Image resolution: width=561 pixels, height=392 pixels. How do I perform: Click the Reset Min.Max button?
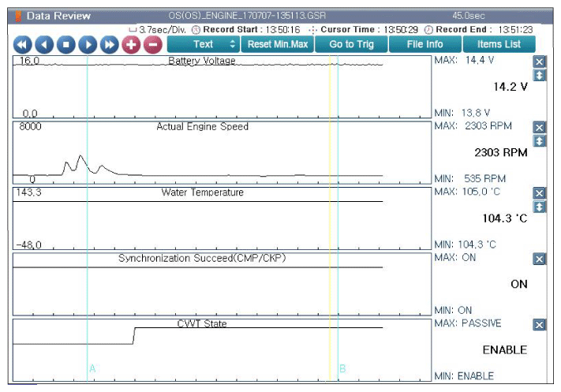(x=278, y=44)
